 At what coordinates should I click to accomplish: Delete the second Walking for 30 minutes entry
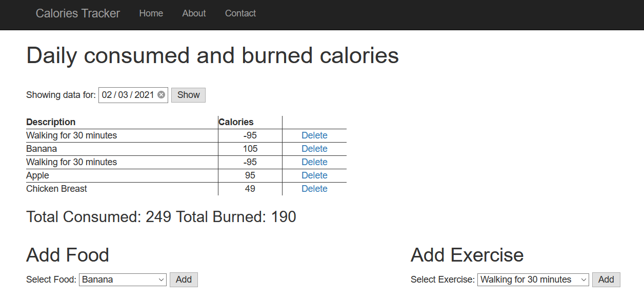(x=314, y=162)
